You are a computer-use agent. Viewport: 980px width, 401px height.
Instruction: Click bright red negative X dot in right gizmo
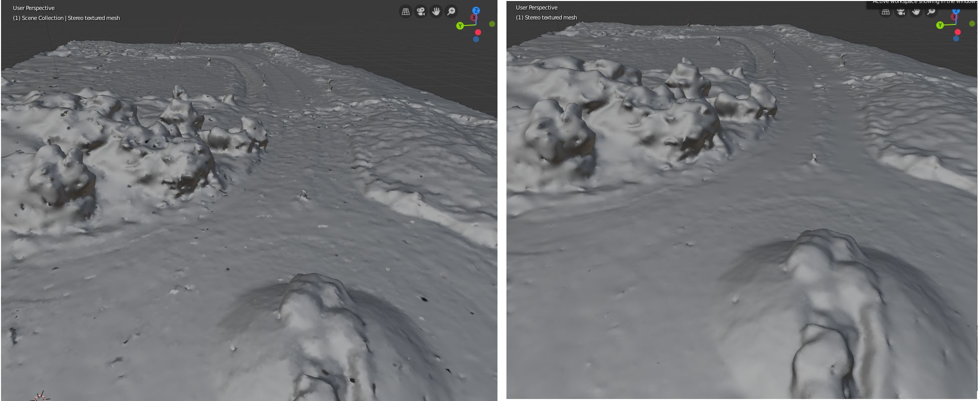[958, 32]
